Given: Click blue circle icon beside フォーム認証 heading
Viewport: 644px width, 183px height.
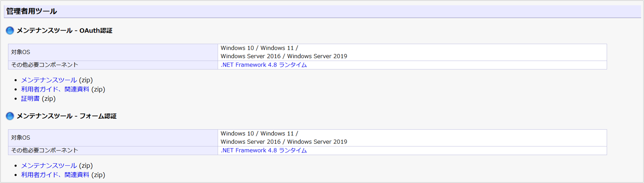Looking at the screenshot, I should click(x=10, y=116).
